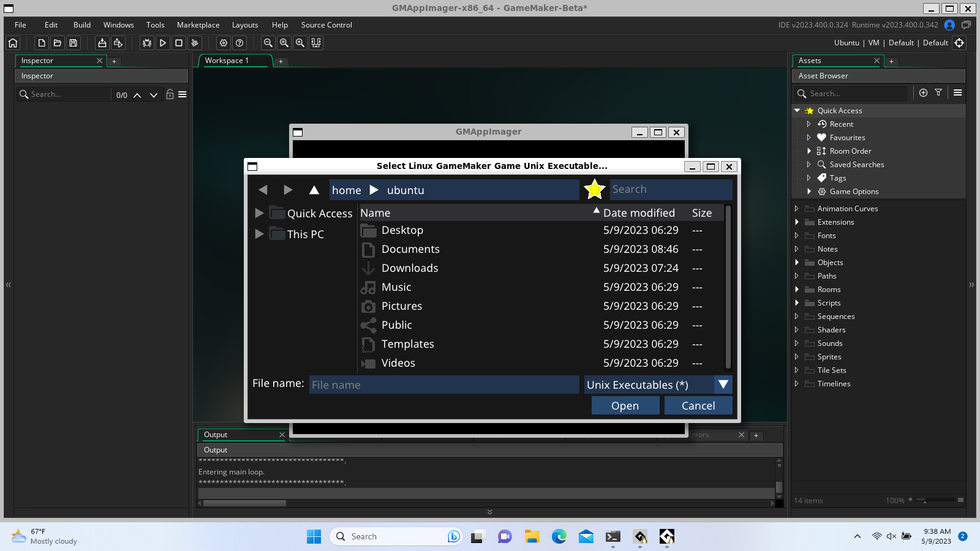Click the file dialog Search field
Screen dimensions: 980x551
point(671,190)
